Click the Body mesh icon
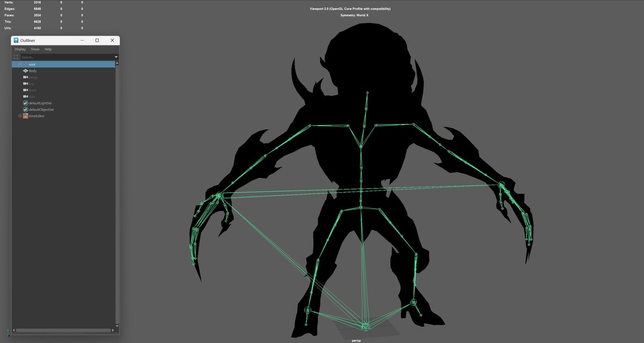 [26, 71]
